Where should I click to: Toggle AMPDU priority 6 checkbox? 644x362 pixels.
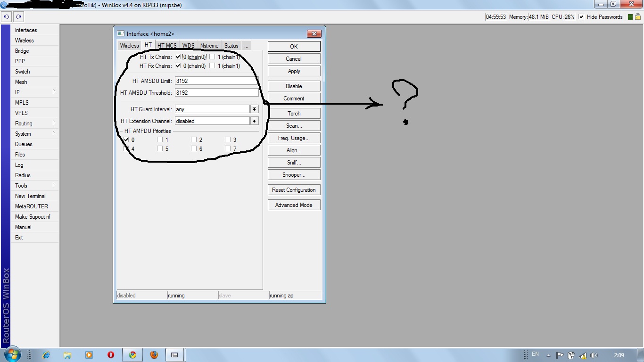(194, 148)
